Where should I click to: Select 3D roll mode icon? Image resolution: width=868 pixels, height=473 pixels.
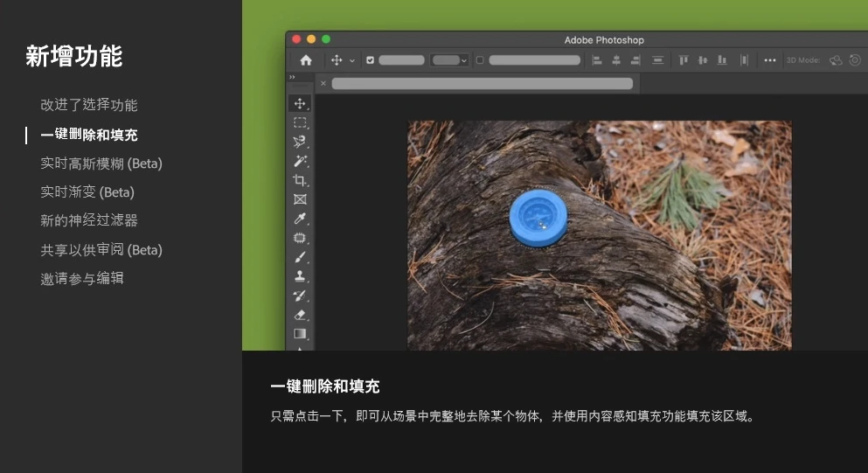point(855,59)
